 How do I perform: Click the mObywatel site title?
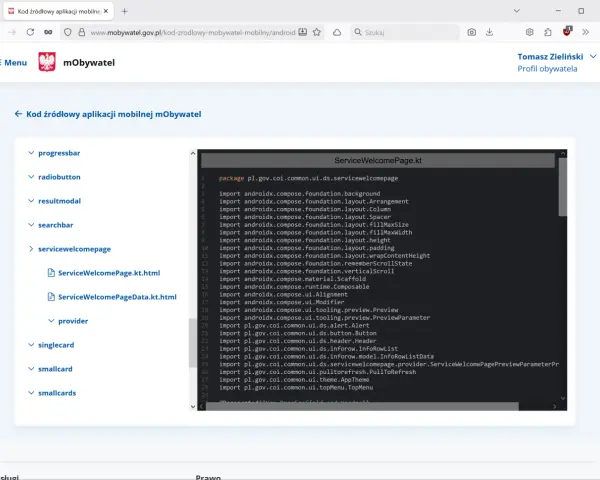89,62
